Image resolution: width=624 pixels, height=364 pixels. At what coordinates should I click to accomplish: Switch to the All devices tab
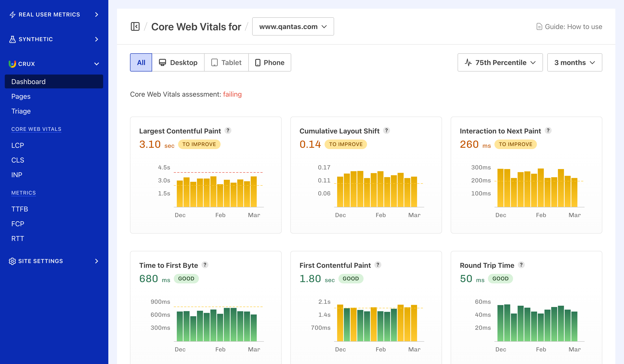tap(141, 62)
